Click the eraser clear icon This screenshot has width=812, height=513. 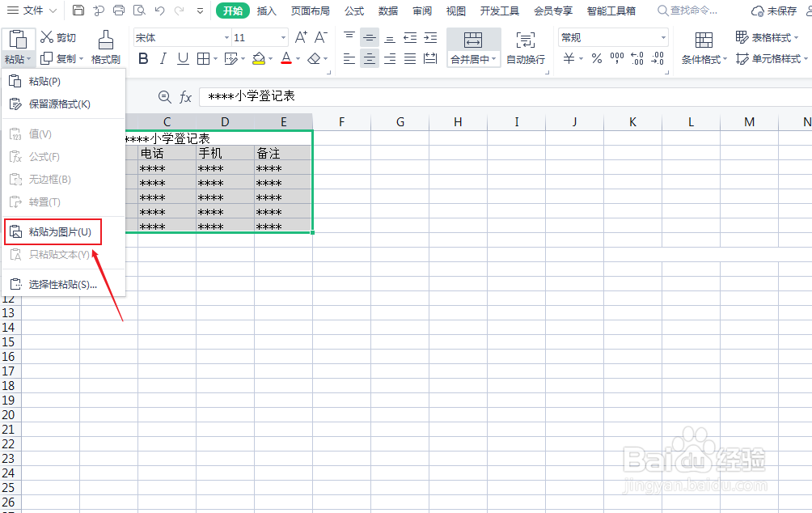click(x=314, y=58)
